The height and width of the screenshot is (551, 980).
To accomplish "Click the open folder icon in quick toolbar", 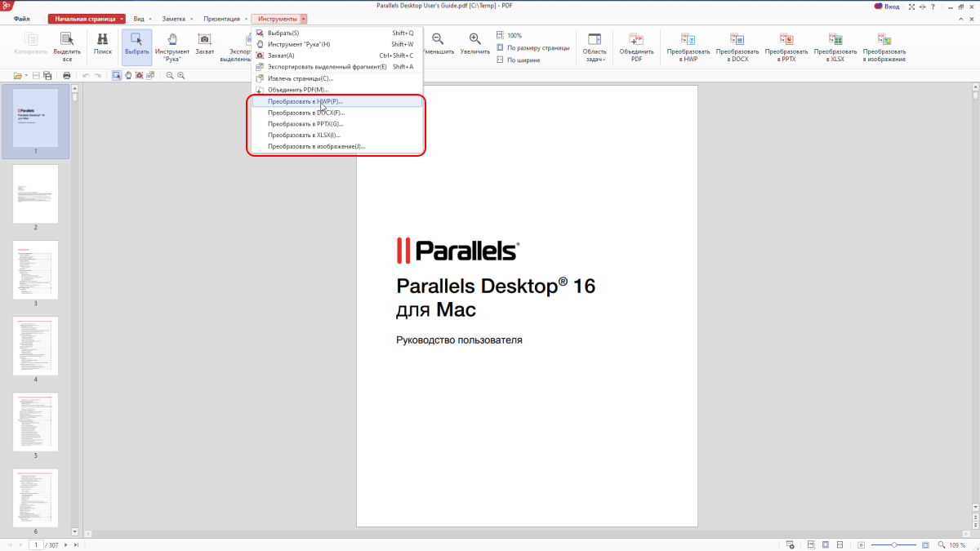I will coord(17,75).
